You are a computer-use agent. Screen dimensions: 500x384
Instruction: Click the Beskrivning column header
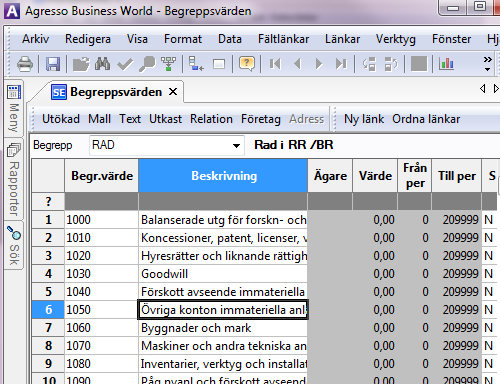coord(223,176)
